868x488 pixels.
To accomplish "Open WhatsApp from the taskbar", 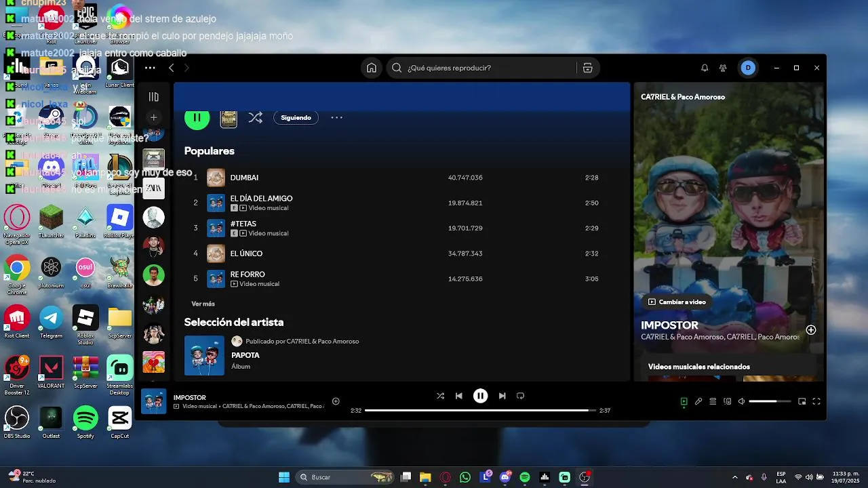I will tap(465, 477).
